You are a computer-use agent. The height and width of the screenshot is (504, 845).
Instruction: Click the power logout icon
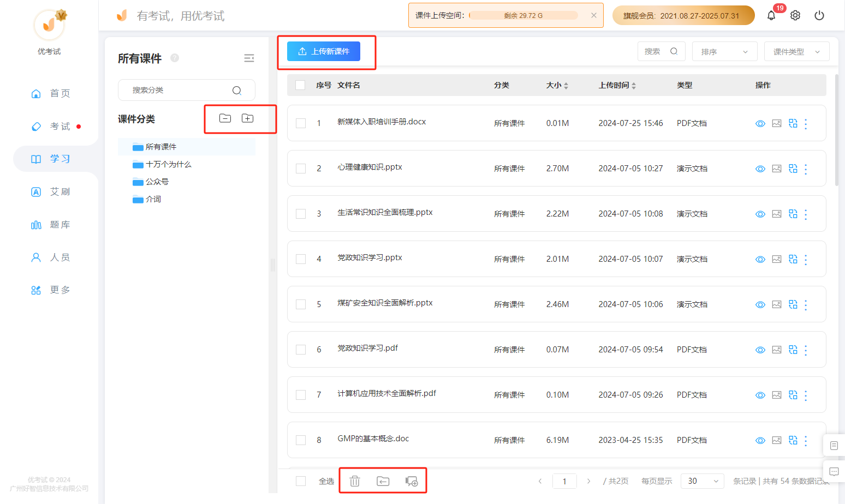(819, 15)
